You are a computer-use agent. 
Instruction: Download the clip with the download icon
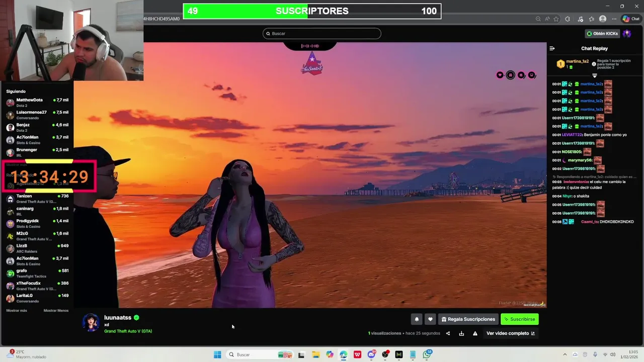click(461, 333)
